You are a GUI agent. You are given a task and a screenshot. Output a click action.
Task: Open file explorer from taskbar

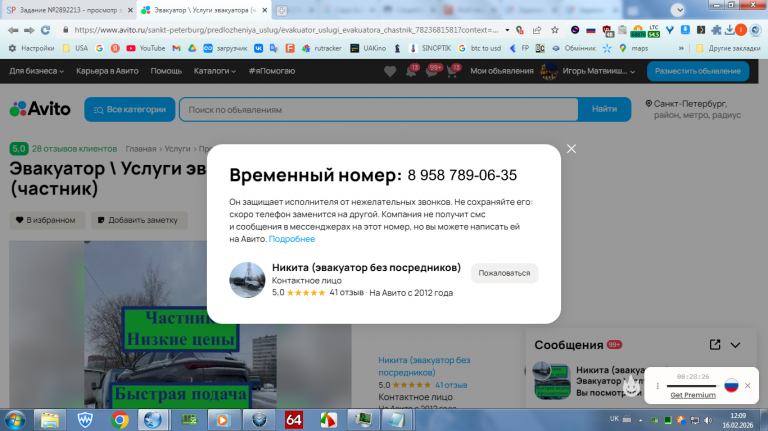pyautogui.click(x=49, y=420)
